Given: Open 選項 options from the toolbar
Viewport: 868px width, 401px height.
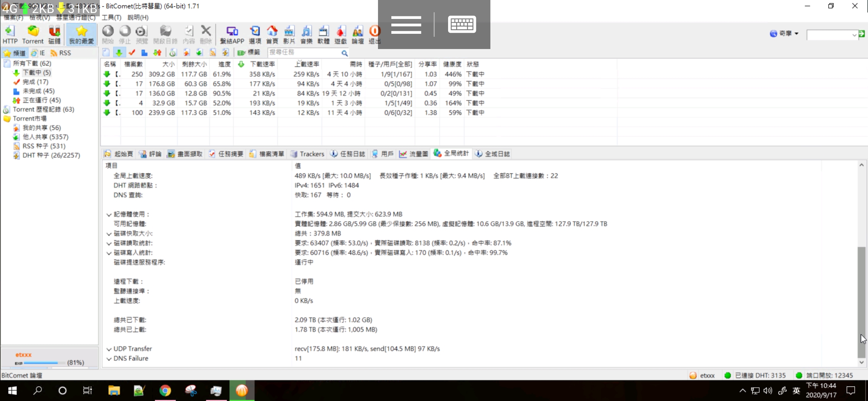Looking at the screenshot, I should click(255, 35).
